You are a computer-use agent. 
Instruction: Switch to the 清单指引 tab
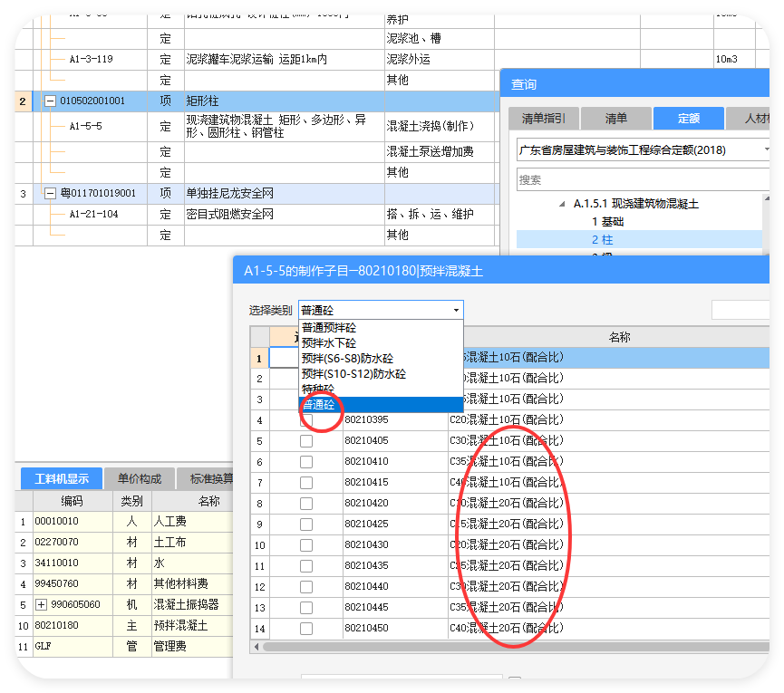pos(544,119)
